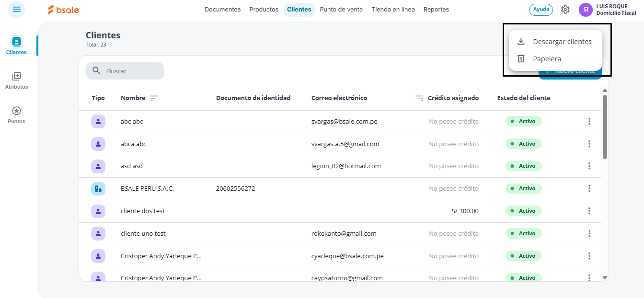644x298 pixels.
Task: Open Puntos in the left sidebar
Action: pyautogui.click(x=16, y=115)
